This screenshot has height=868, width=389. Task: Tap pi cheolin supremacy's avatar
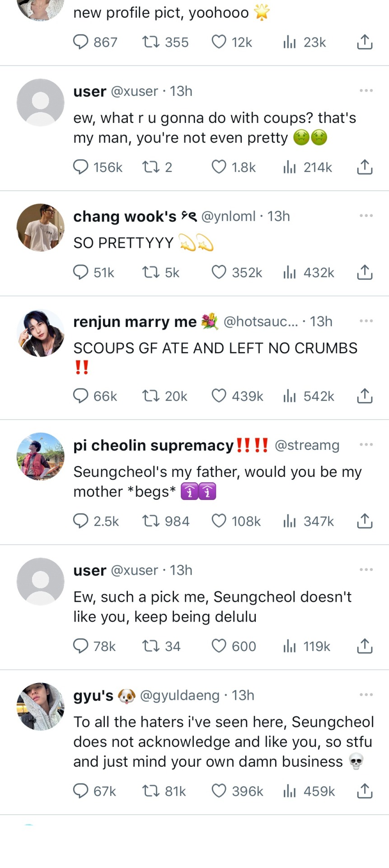click(x=41, y=457)
